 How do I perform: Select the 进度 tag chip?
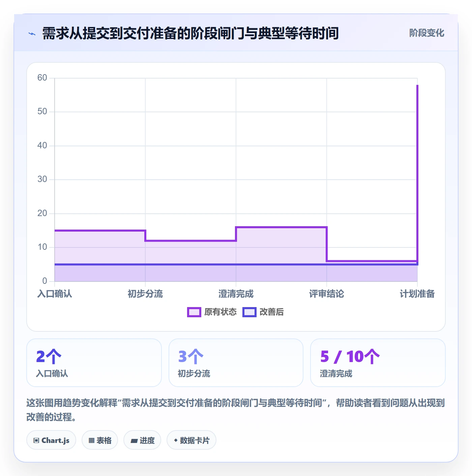(142, 440)
